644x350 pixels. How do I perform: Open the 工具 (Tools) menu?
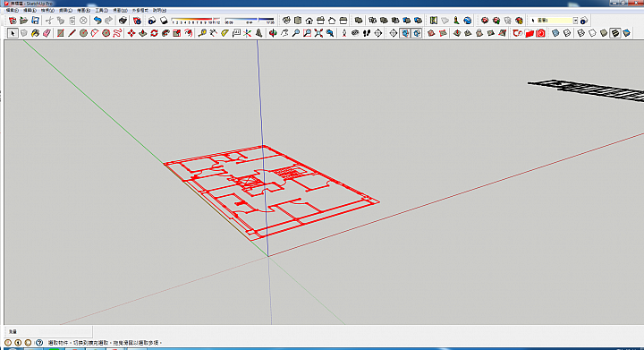(101, 10)
